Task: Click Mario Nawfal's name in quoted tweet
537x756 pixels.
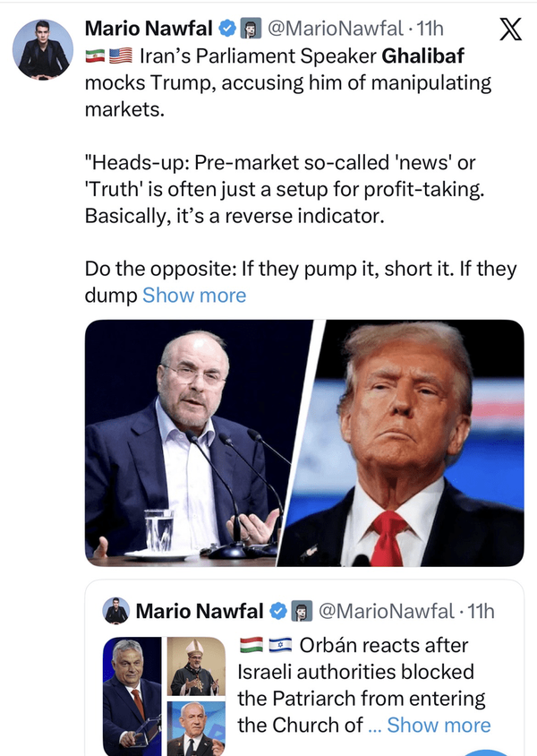Action: 199,611
